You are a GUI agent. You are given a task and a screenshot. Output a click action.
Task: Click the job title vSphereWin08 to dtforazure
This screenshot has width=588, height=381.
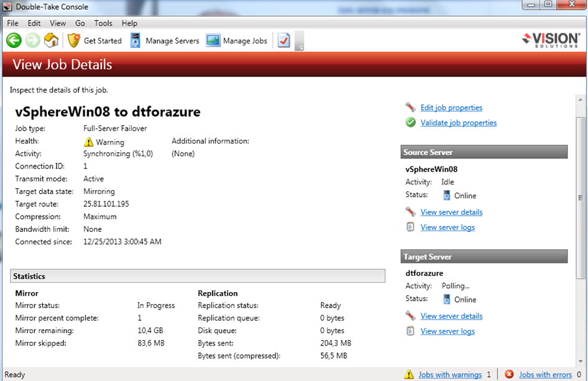pyautogui.click(x=108, y=112)
